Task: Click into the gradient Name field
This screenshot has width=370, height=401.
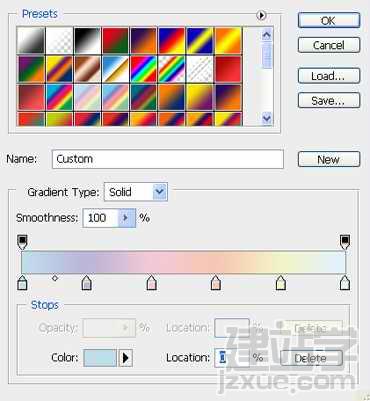Action: (x=168, y=159)
